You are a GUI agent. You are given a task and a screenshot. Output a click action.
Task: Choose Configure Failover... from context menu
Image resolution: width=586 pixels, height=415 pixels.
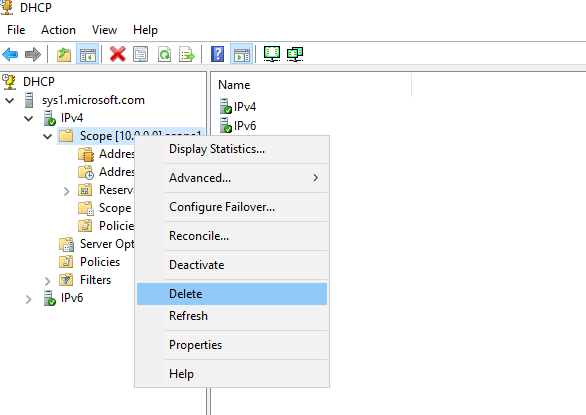click(x=232, y=207)
